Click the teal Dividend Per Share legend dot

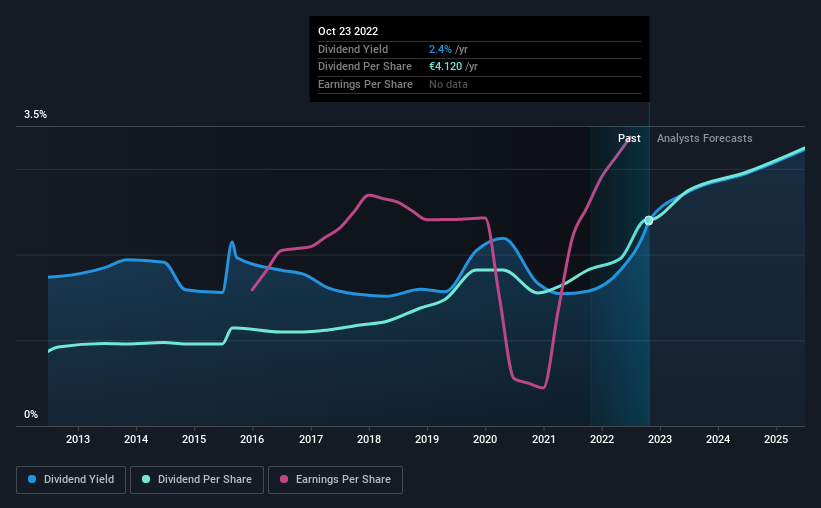tap(146, 479)
